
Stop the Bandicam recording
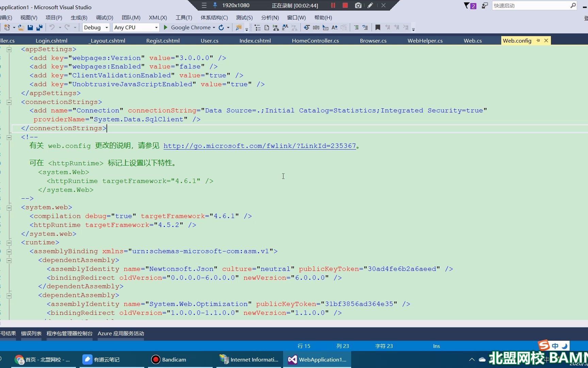345,5
